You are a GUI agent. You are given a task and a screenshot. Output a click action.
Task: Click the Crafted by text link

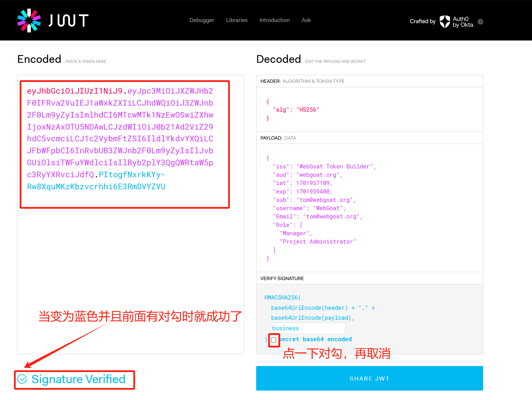click(x=423, y=21)
